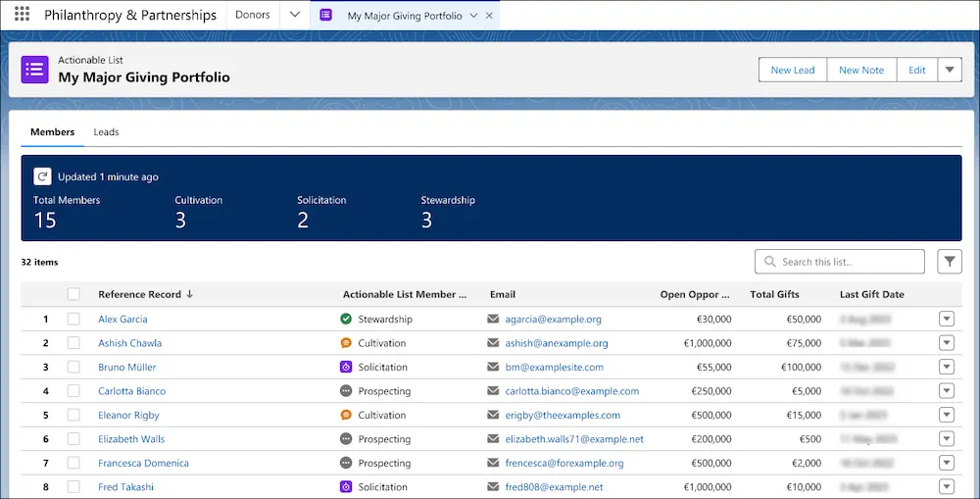Select the Alex Garcia row checkbox
The width and height of the screenshot is (980, 499).
tap(73, 319)
